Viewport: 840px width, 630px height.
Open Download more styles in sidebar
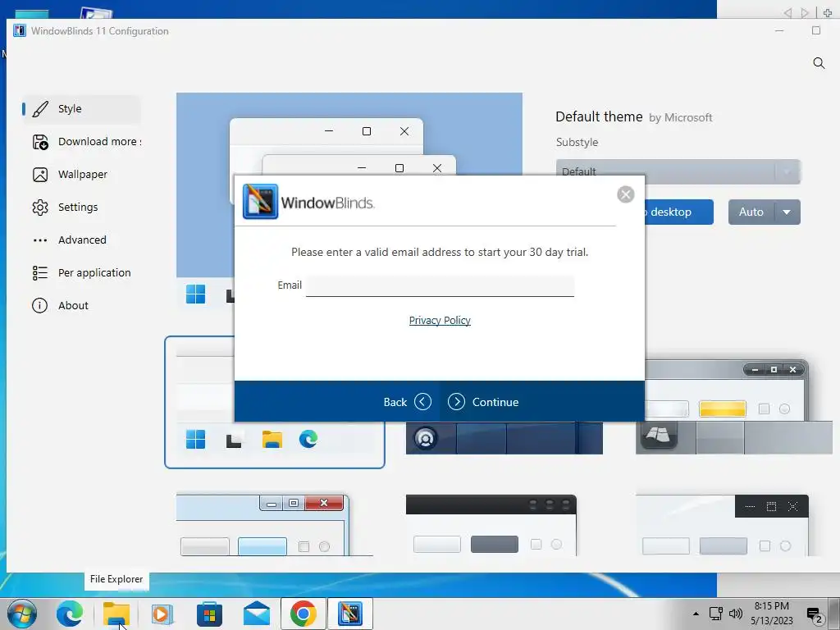[x=81, y=141]
